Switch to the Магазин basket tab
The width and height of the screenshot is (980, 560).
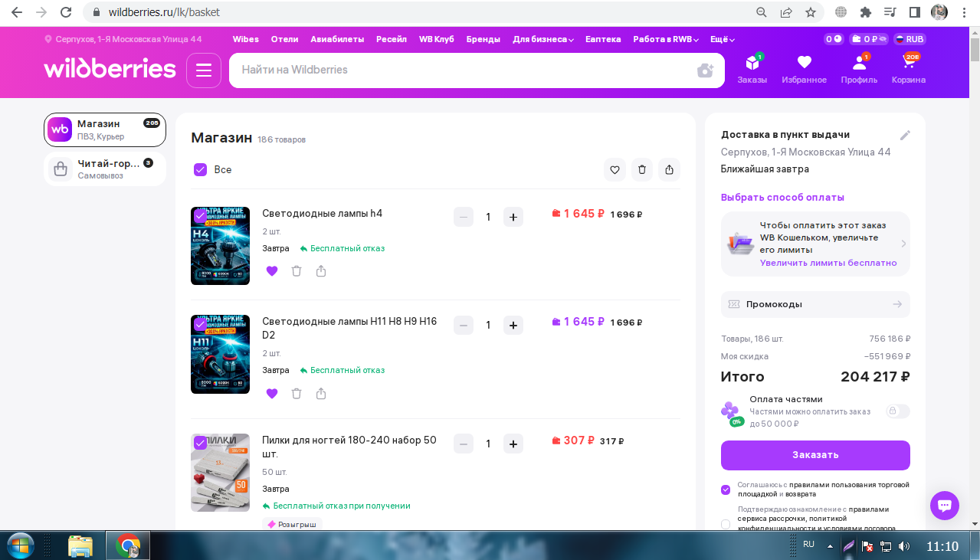click(x=105, y=129)
